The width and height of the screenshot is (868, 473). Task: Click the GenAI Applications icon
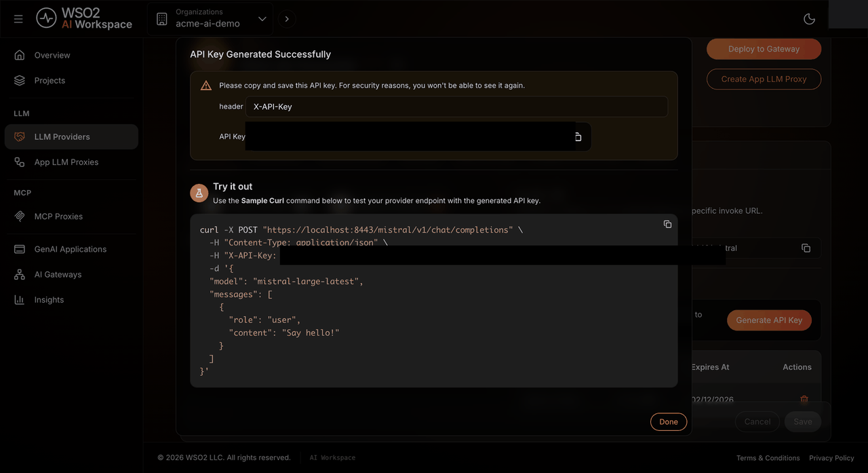(x=20, y=249)
